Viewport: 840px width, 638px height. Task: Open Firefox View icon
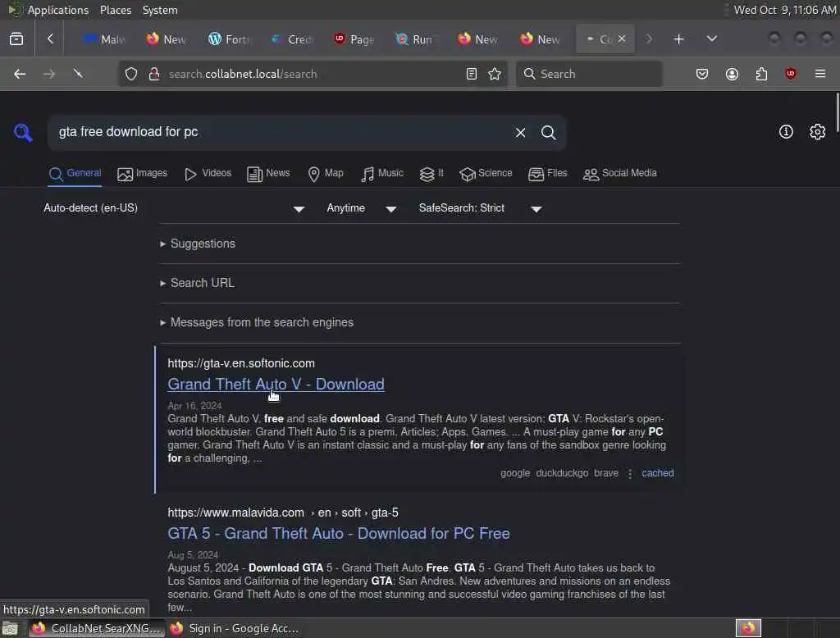[x=16, y=39]
